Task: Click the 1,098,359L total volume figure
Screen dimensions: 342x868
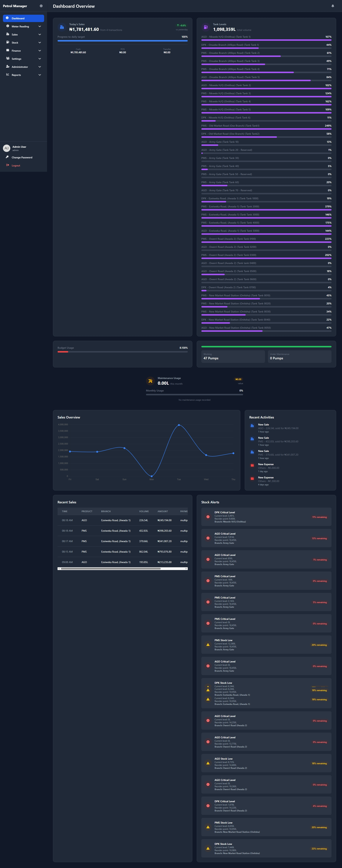Action: coord(224,29)
